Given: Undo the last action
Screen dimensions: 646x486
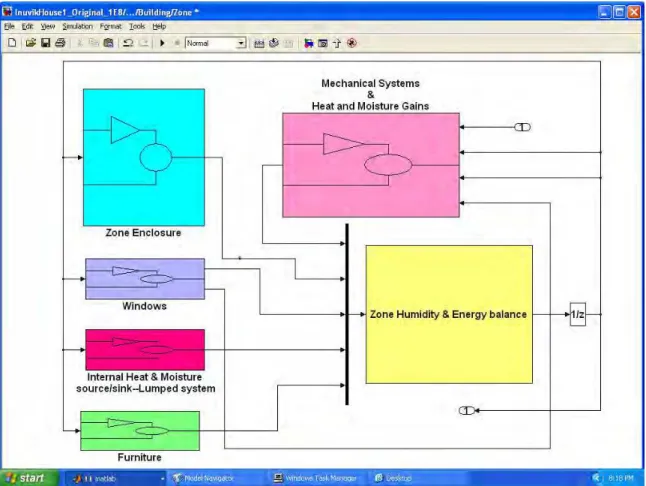Looking at the screenshot, I should (x=128, y=43).
